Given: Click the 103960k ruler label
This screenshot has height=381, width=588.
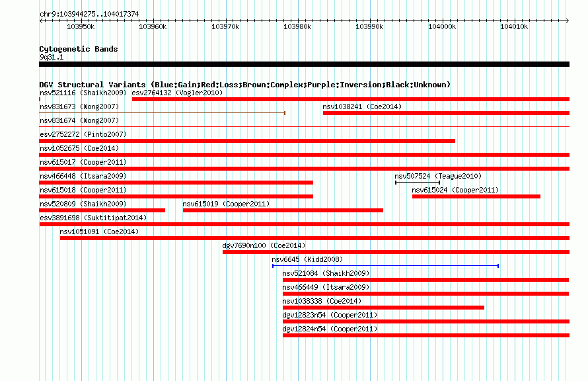Looking at the screenshot, I should point(153,26).
